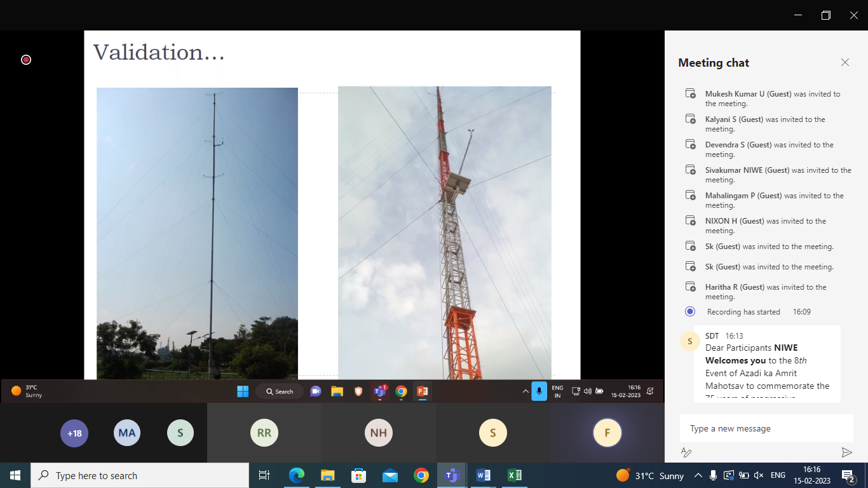Open Task View next to search box
This screenshot has width=868, height=488.
coord(264,475)
